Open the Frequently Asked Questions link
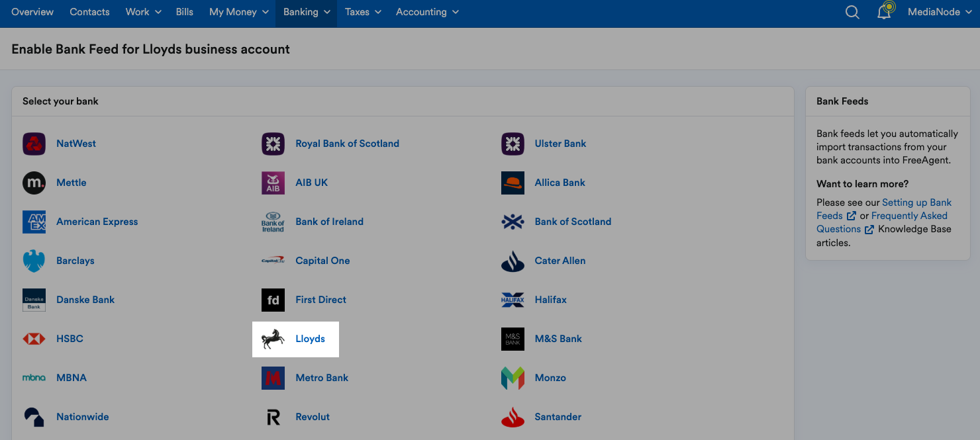Image resolution: width=980 pixels, height=440 pixels. (x=882, y=222)
